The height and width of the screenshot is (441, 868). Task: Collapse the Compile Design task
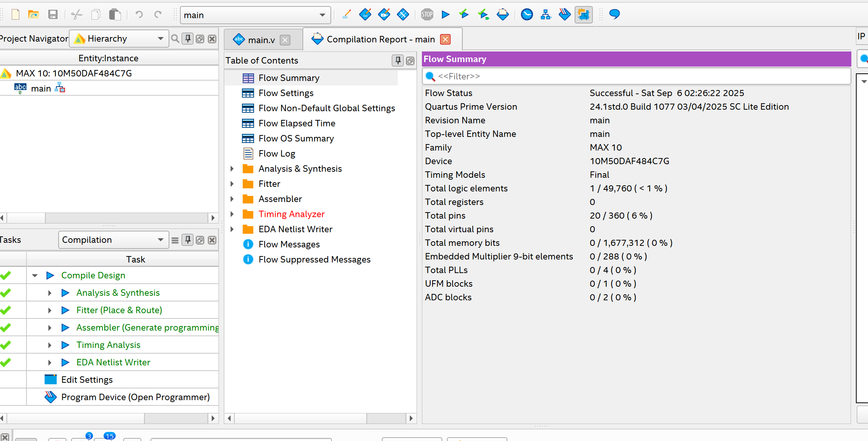pos(35,275)
